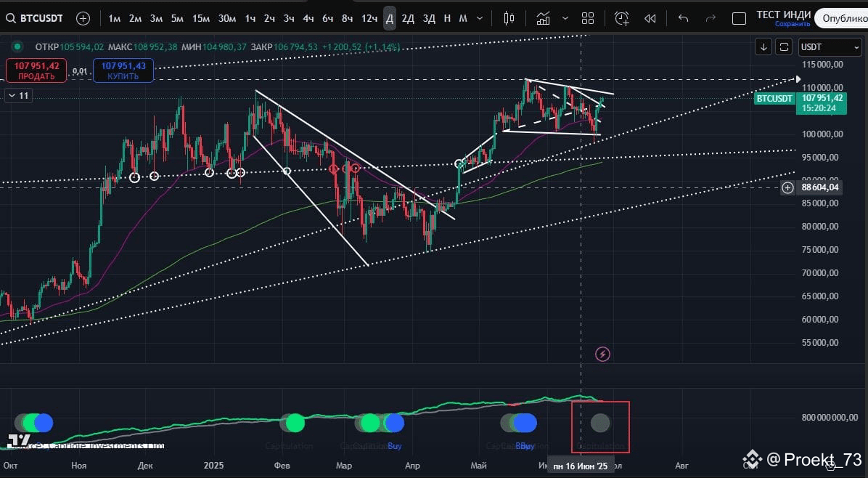This screenshot has height=478, width=868.
Task: Click the green signal circle near Фев
Action: (295, 423)
